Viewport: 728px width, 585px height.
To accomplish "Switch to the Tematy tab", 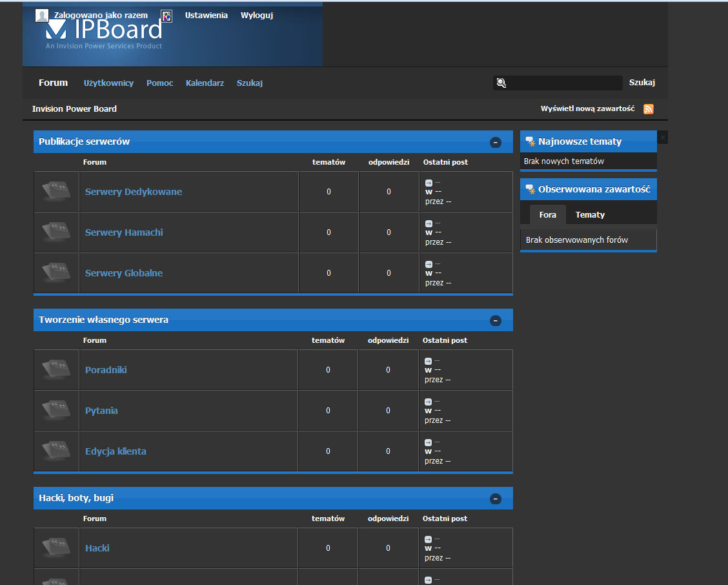I will coord(590,215).
